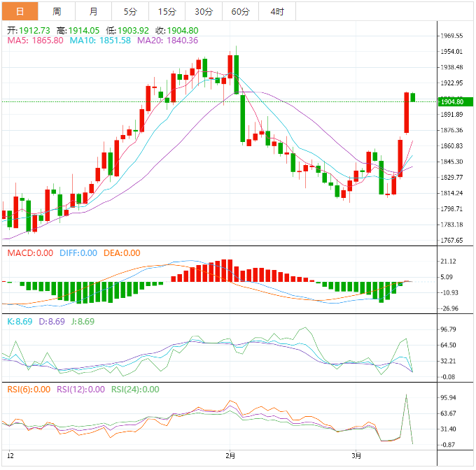The height and width of the screenshot is (470, 476).
Task: Switch to the 5分 timeframe tab
Action: coord(130,11)
